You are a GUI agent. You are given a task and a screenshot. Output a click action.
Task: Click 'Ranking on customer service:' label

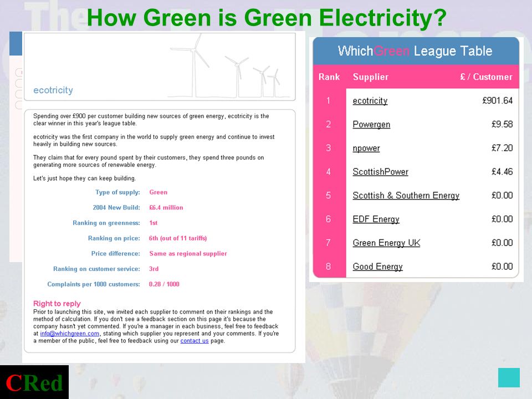tap(96, 269)
